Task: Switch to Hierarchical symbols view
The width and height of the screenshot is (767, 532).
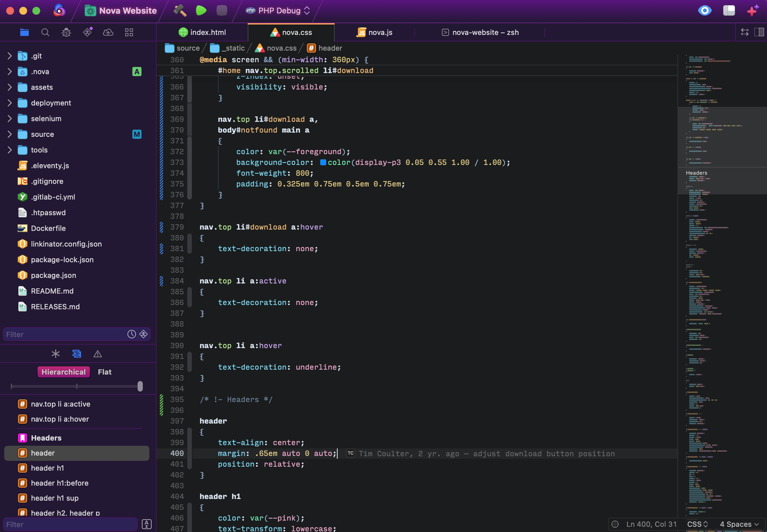Action: pos(63,372)
